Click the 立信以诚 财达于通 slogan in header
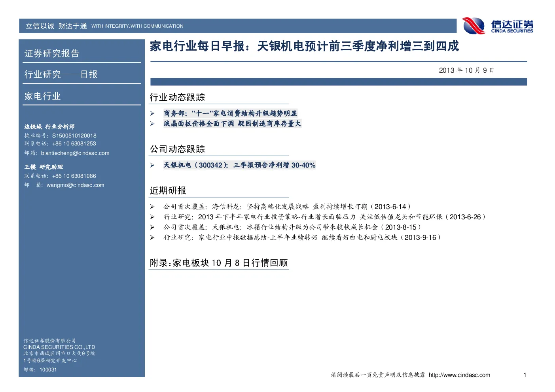 56,26
